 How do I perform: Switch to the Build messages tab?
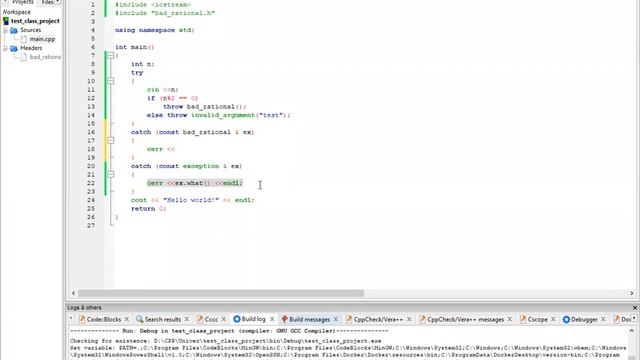pyautogui.click(x=309, y=319)
